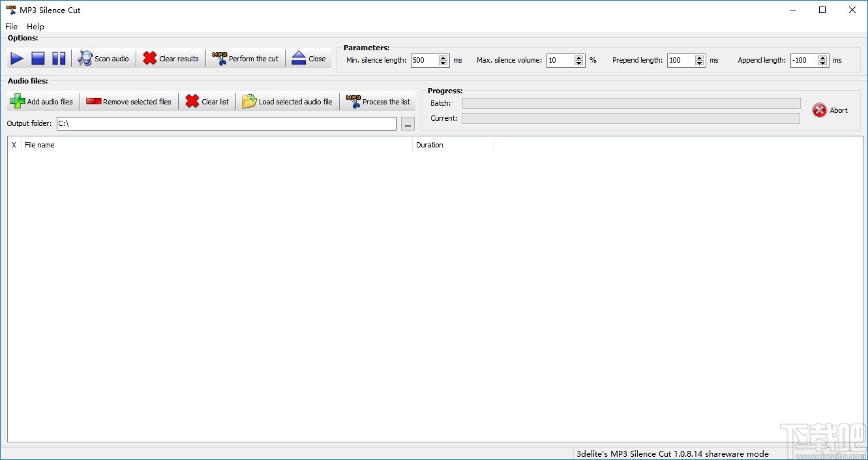Click the Max. silence volume field
This screenshot has height=460, width=868.
point(560,60)
